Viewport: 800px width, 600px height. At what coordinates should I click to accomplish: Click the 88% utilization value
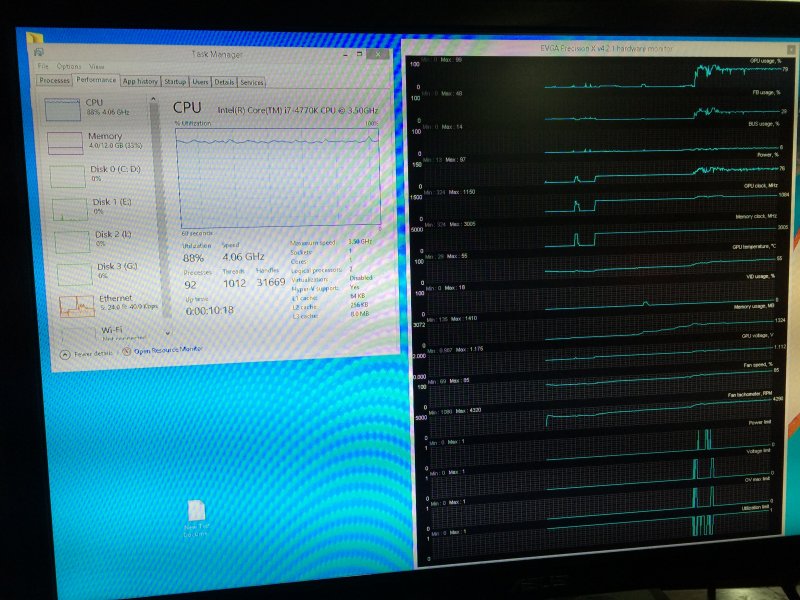193,258
